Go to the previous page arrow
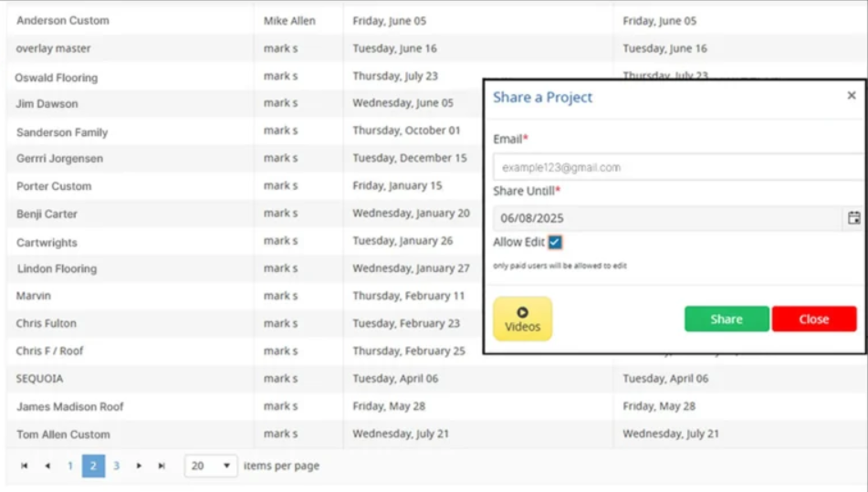Viewport: 868px width, 492px height. click(x=47, y=466)
